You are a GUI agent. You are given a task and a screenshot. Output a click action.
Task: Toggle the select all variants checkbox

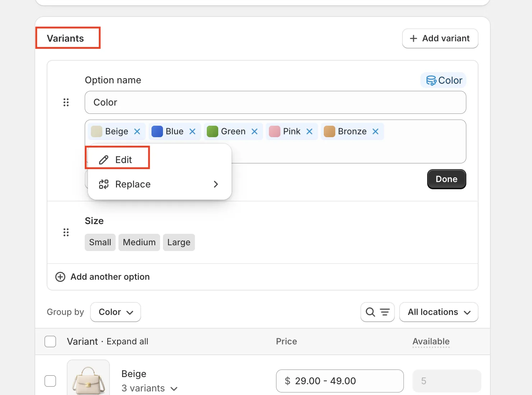point(50,341)
